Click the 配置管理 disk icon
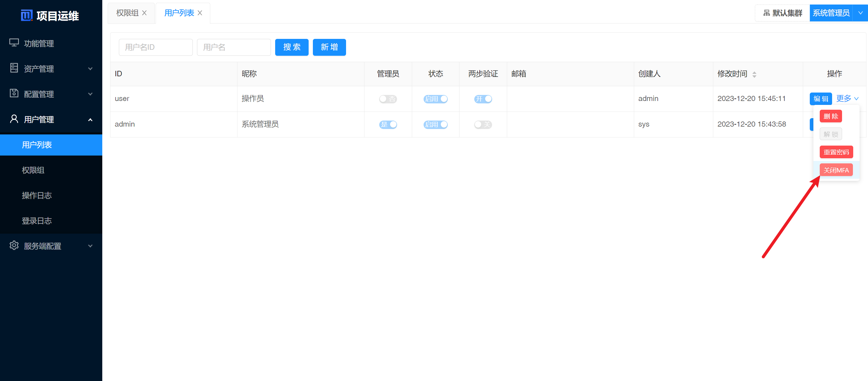The image size is (868, 381). 14,93
